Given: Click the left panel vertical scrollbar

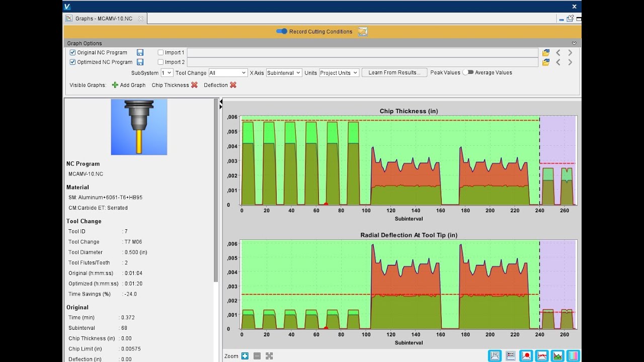Looking at the screenshot, I should tap(216, 191).
